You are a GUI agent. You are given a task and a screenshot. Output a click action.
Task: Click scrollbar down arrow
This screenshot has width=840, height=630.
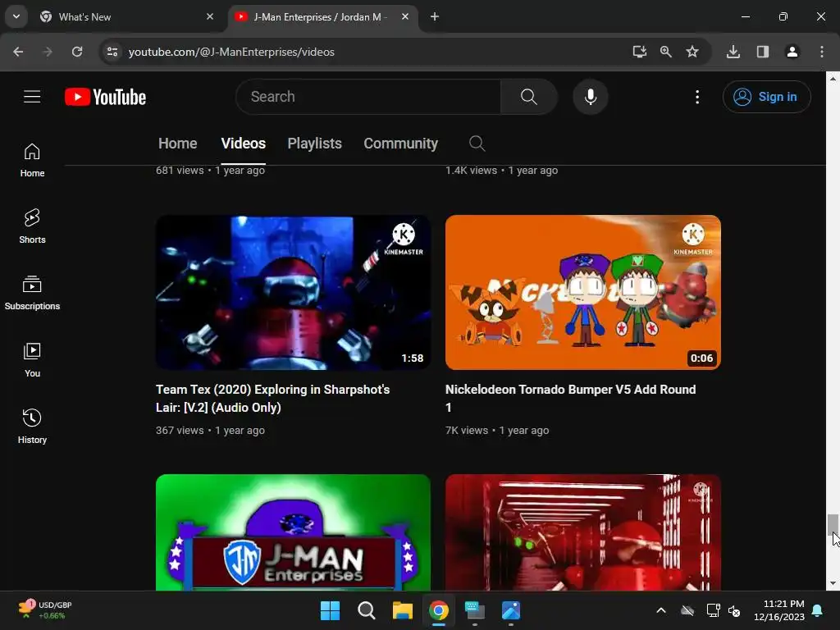point(833,583)
